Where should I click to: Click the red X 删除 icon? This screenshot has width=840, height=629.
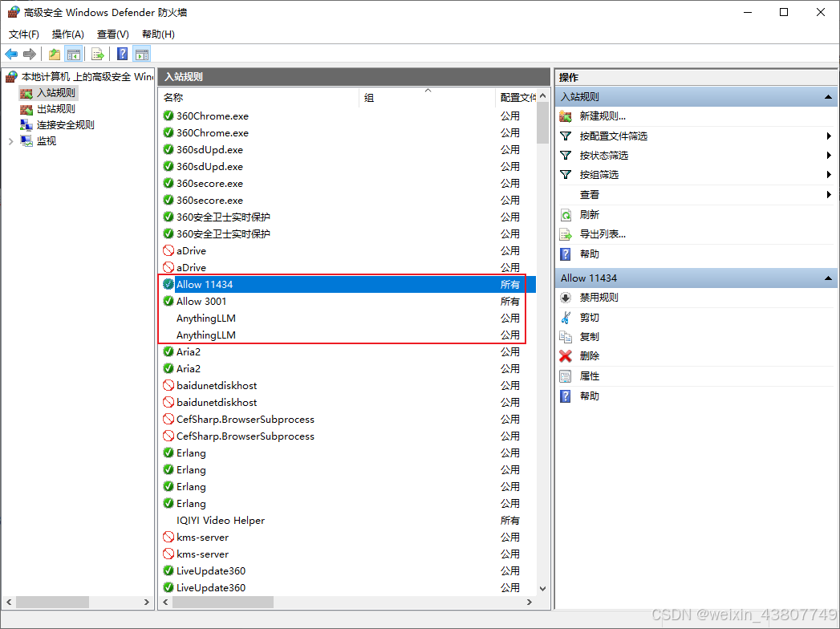pos(566,356)
